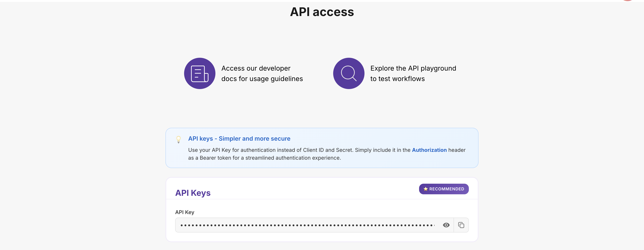Open 'Access our developer docs for usage guidelines'
Viewport: 644px width, 250px height.
coord(262,73)
